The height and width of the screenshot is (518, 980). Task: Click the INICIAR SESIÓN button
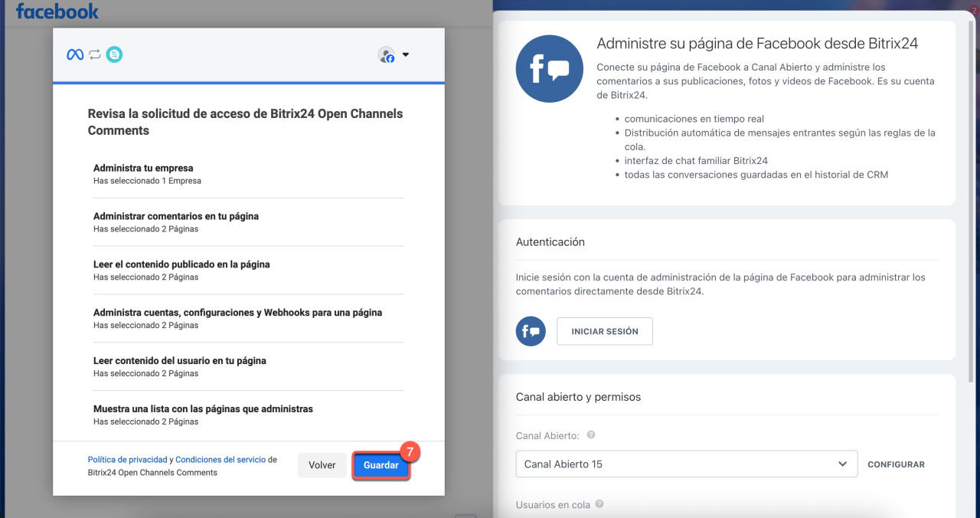point(605,331)
